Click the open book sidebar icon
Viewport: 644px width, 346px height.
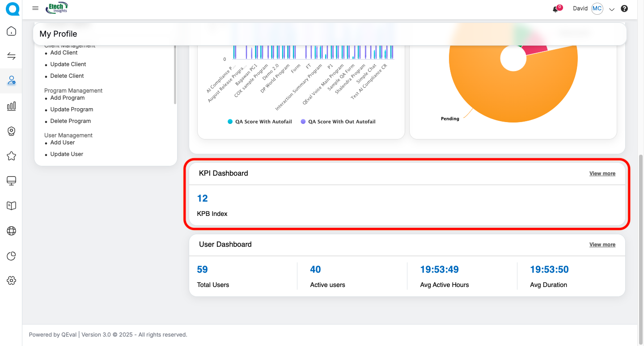(12, 206)
